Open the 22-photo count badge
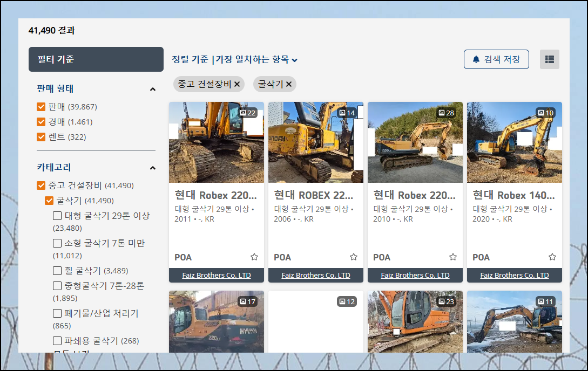The height and width of the screenshot is (371, 588). click(247, 113)
